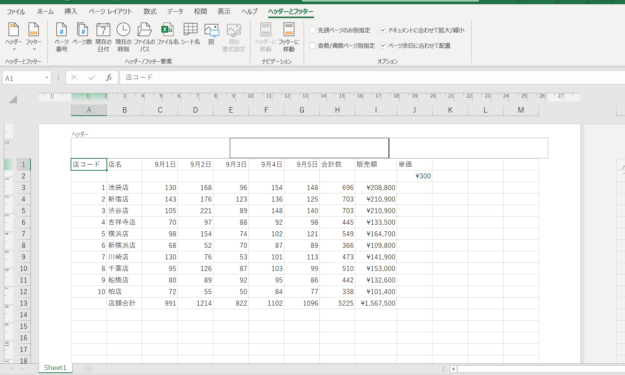Click the Select All corner triangle
The image size is (625, 375).
13,99
